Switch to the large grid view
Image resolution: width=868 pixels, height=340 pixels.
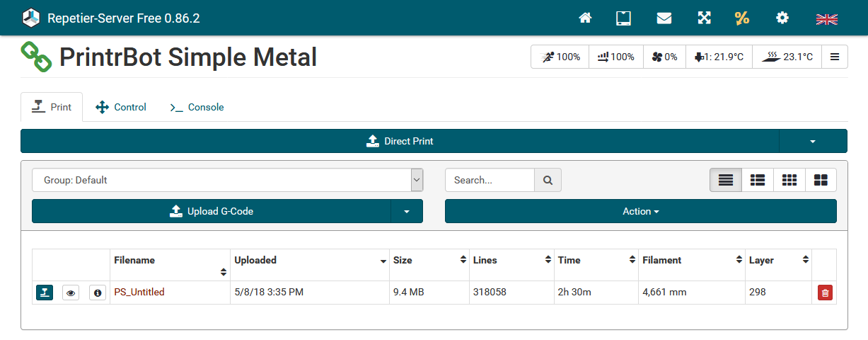821,180
